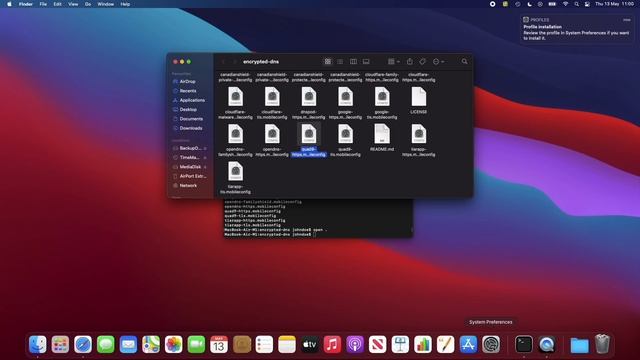Image resolution: width=640 pixels, height=360 pixels.
Task: Open Launchpad from the Dock
Action: pyautogui.click(x=60, y=344)
